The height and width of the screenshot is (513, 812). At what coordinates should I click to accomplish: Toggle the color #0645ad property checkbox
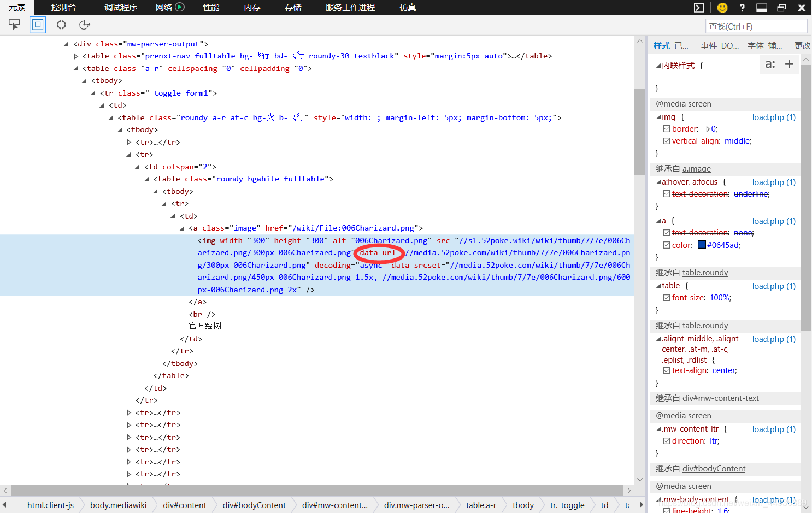tap(667, 245)
